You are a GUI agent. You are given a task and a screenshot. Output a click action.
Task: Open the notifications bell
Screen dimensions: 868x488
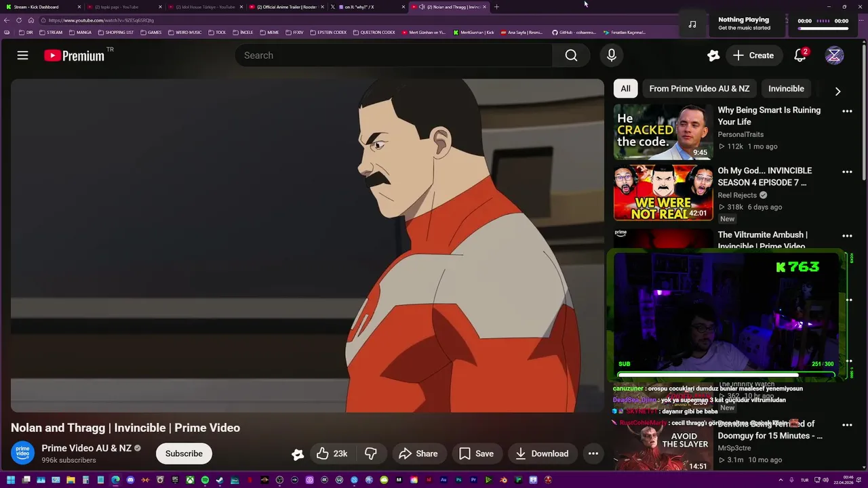click(800, 56)
